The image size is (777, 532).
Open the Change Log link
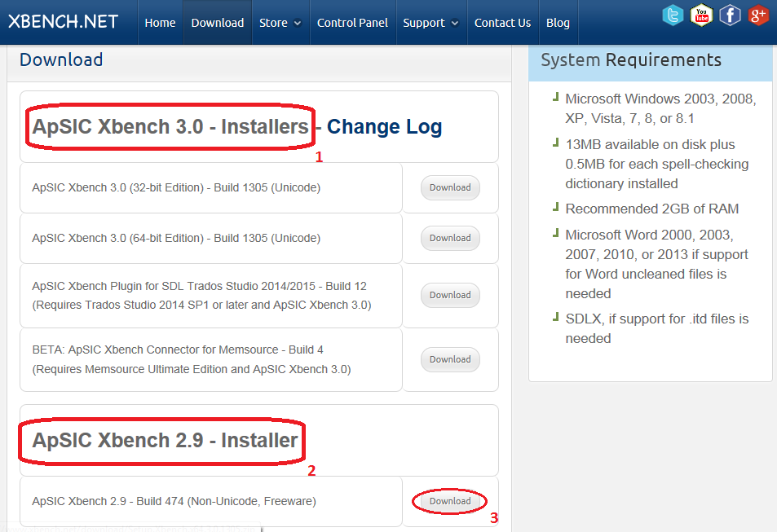tap(384, 127)
